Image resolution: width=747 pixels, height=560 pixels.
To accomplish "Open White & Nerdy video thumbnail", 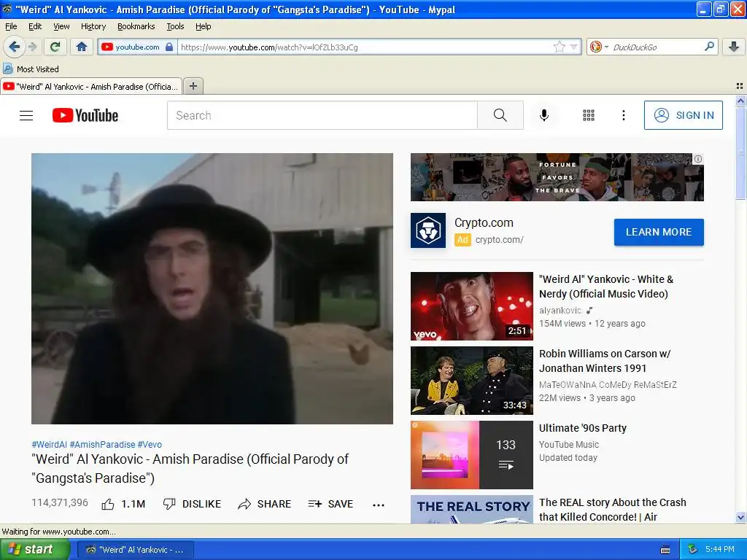I will coord(472,306).
